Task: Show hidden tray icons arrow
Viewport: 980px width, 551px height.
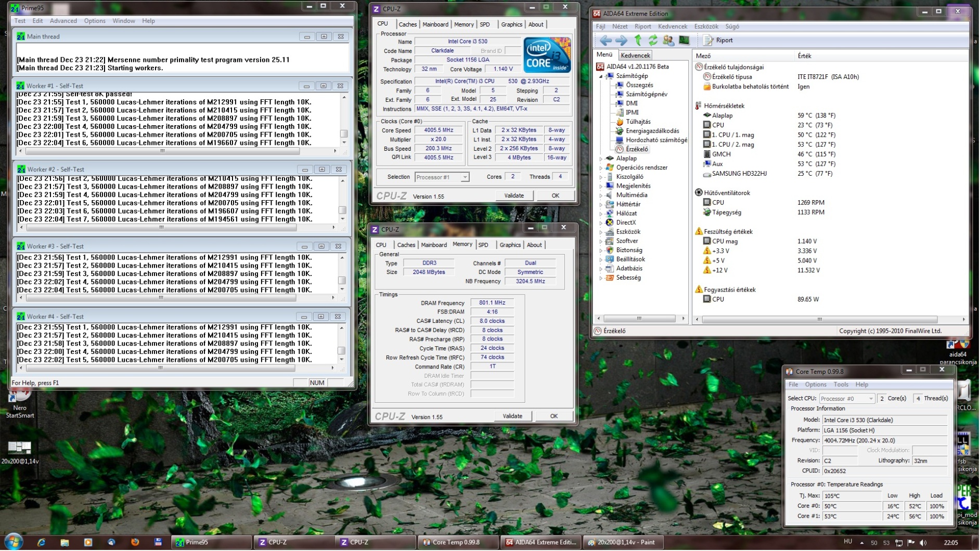Action: coord(862,543)
